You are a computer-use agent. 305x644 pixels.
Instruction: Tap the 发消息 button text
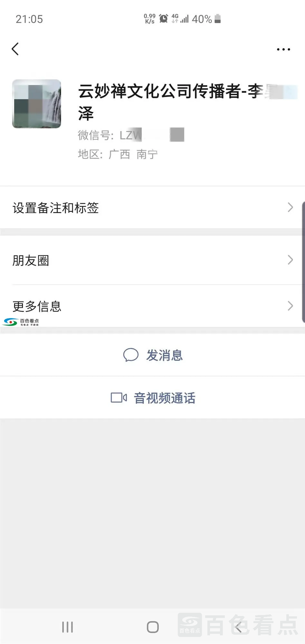pos(165,355)
